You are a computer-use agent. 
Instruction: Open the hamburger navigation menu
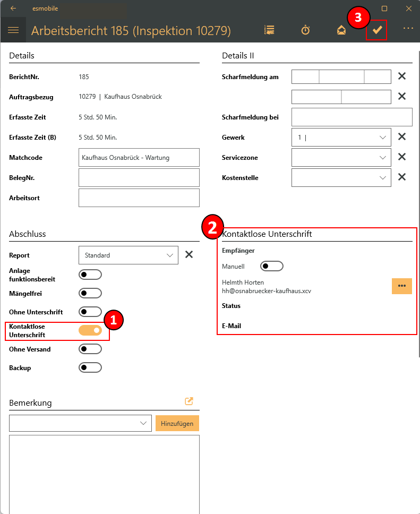(13, 30)
